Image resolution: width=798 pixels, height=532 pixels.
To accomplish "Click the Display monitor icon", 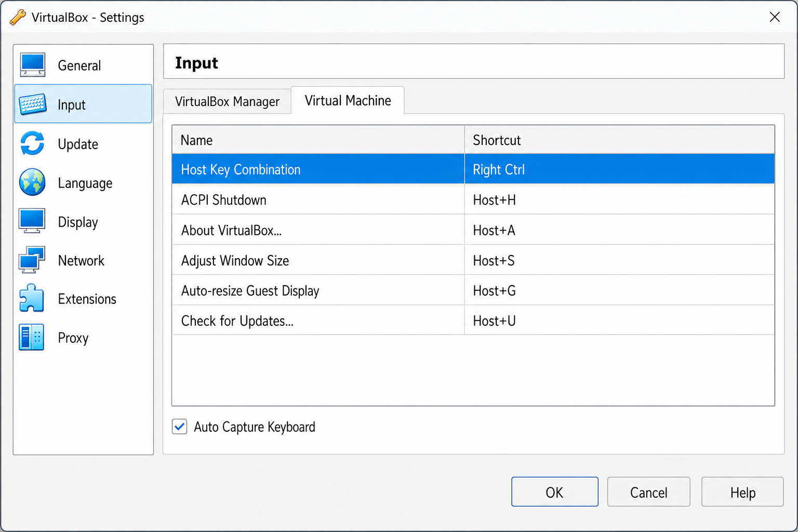I will coord(32,221).
